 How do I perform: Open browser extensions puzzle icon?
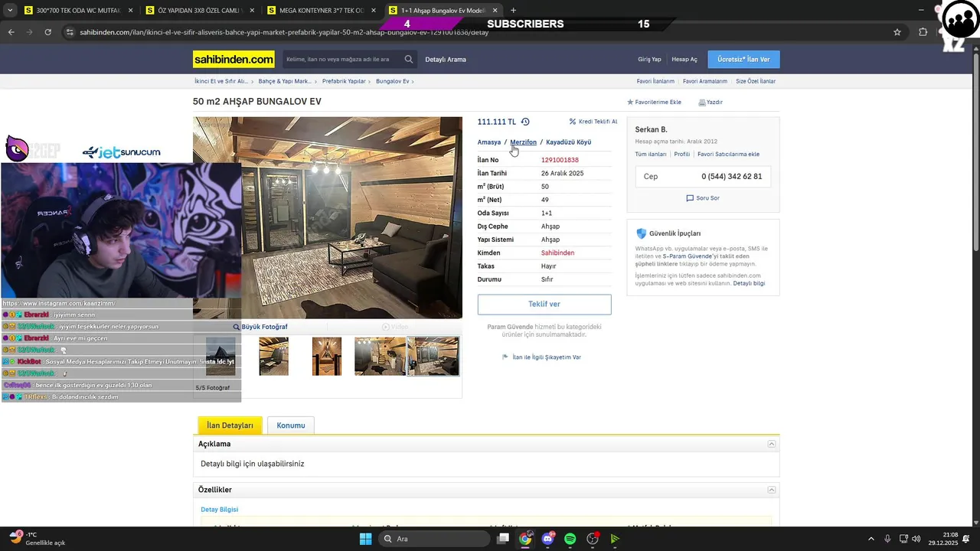[923, 32]
